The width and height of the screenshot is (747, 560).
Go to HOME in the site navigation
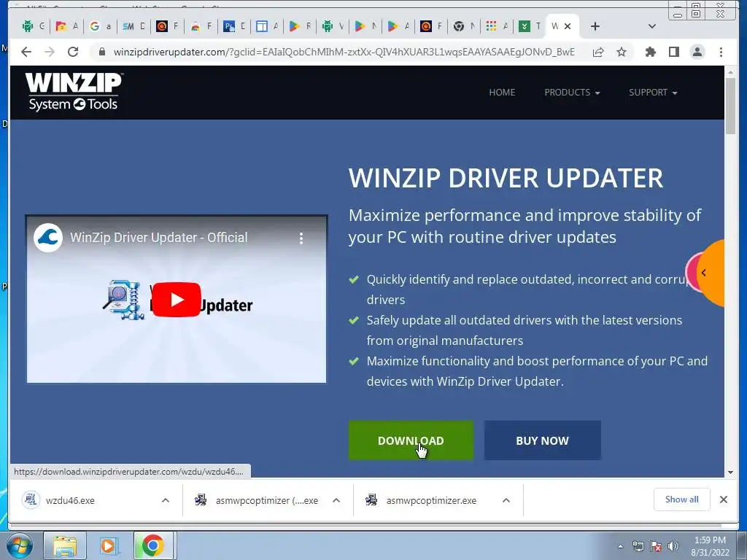pos(502,93)
